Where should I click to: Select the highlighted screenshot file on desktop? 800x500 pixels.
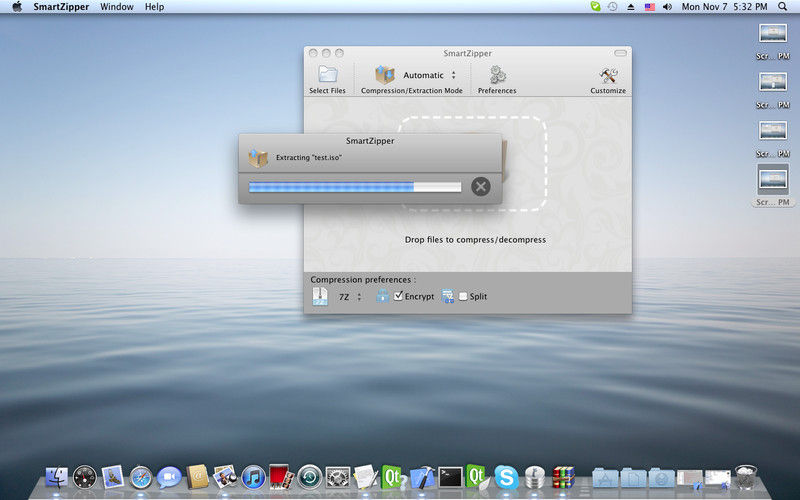click(773, 185)
